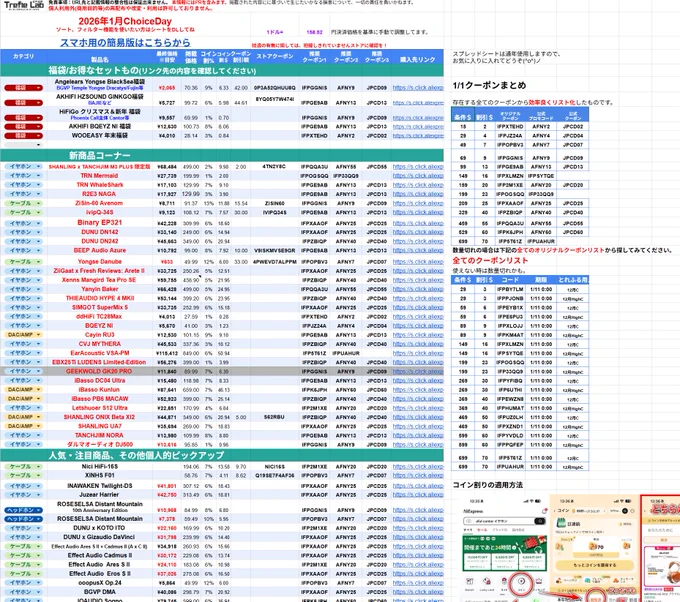Image resolution: width=680 pixels, height=602 pixels.
Task: Select the ストアクーポン header cell
Action: (275, 56)
